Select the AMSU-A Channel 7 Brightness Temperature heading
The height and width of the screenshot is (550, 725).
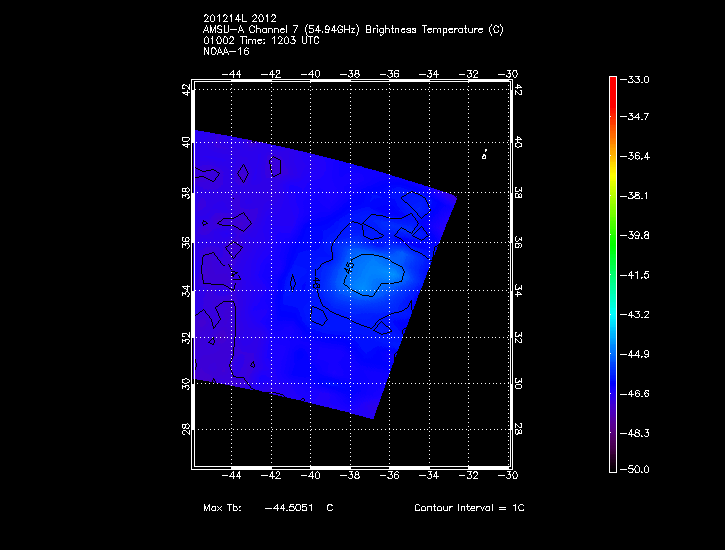tap(352, 30)
